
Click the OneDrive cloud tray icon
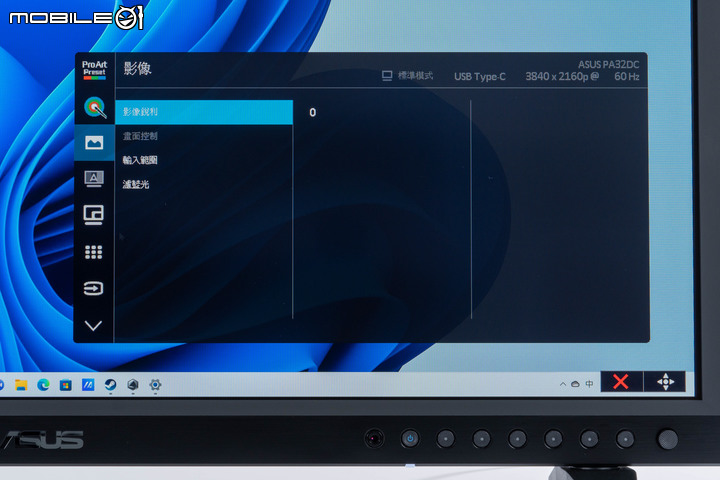[x=575, y=384]
